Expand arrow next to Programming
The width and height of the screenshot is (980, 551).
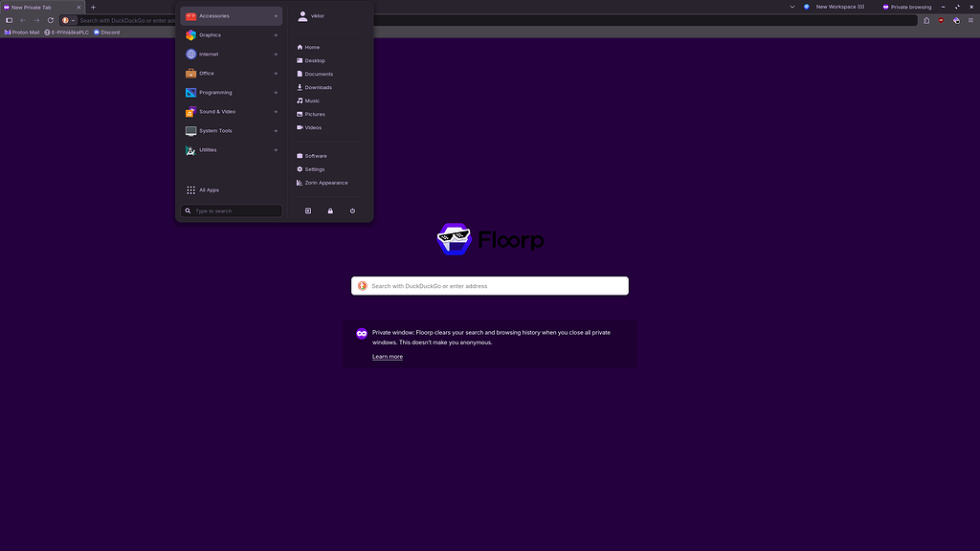[275, 93]
